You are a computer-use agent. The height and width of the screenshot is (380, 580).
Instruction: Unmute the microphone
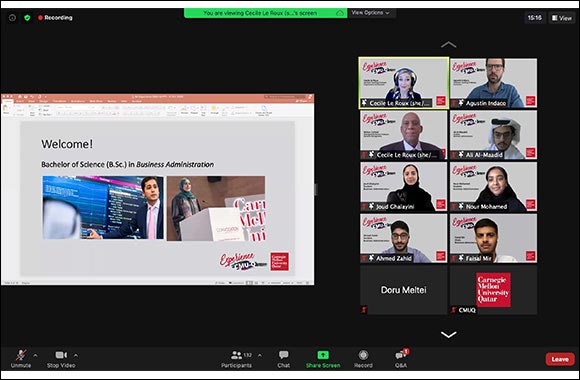tap(21, 359)
